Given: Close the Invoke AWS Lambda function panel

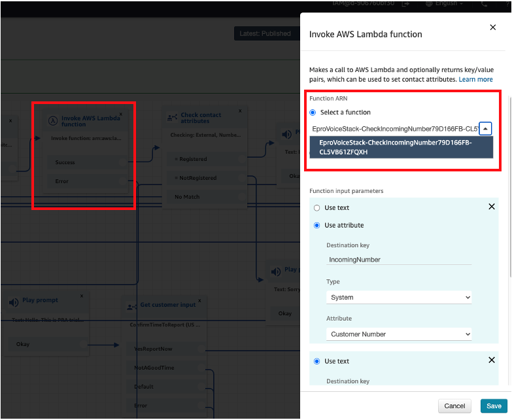Looking at the screenshot, I should (493, 27).
